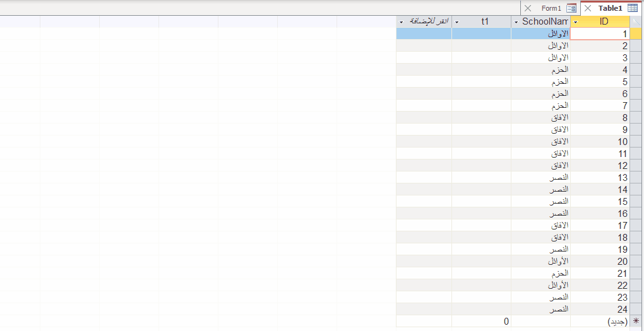Click the Table1 datasheet icon in tab

pyautogui.click(x=633, y=8)
